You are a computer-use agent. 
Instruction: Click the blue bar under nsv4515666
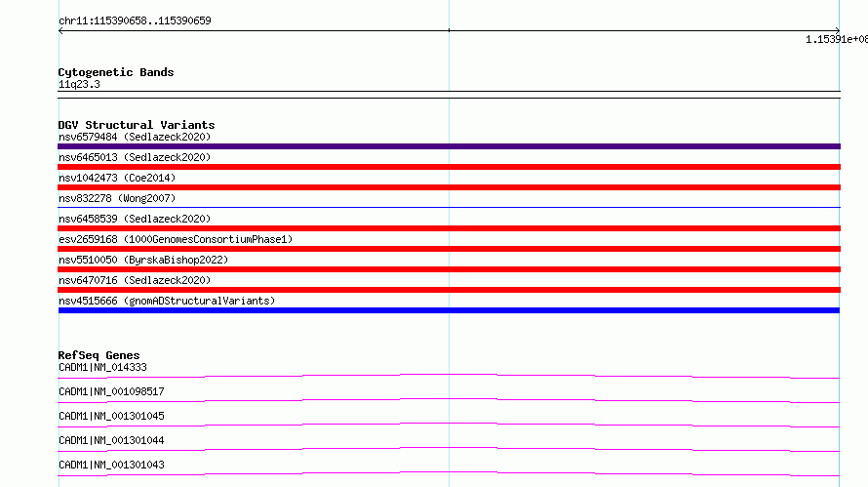(449, 310)
